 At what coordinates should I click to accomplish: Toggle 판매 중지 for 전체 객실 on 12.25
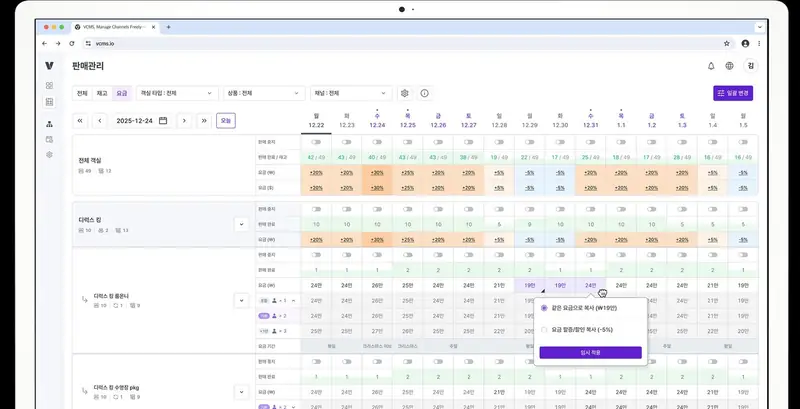click(x=408, y=142)
